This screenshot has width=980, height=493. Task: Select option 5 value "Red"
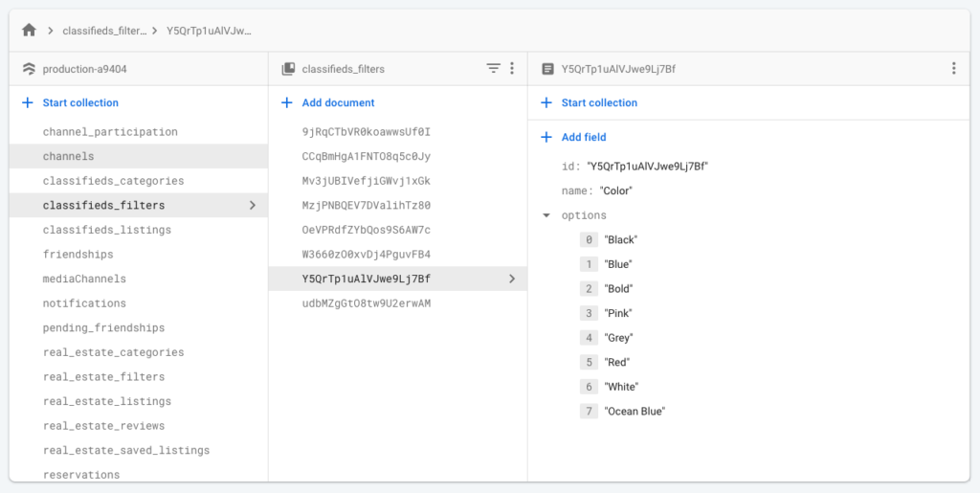[x=617, y=362]
